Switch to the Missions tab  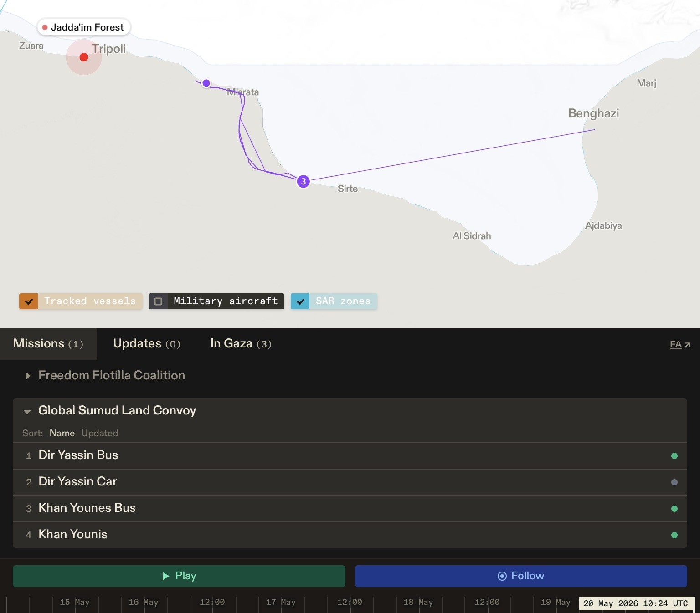coord(48,344)
